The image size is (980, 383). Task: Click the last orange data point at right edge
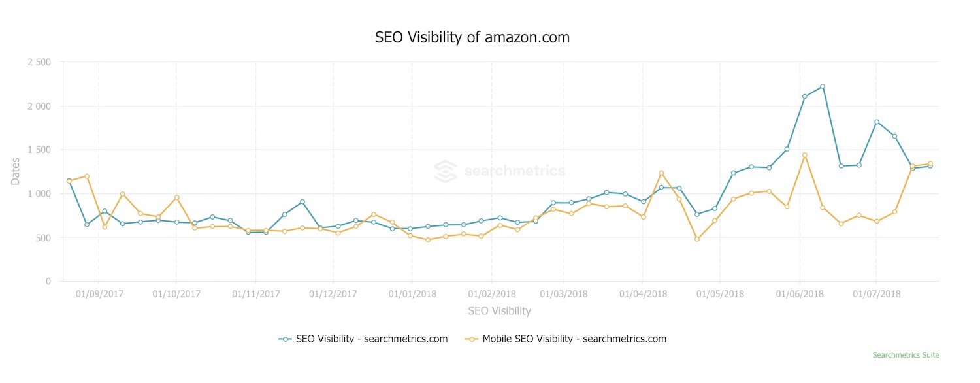[930, 163]
